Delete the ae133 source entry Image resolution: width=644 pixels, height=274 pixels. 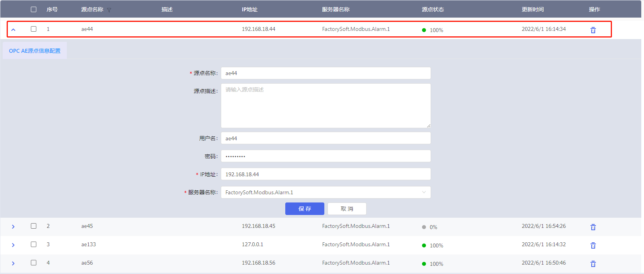pyautogui.click(x=593, y=245)
